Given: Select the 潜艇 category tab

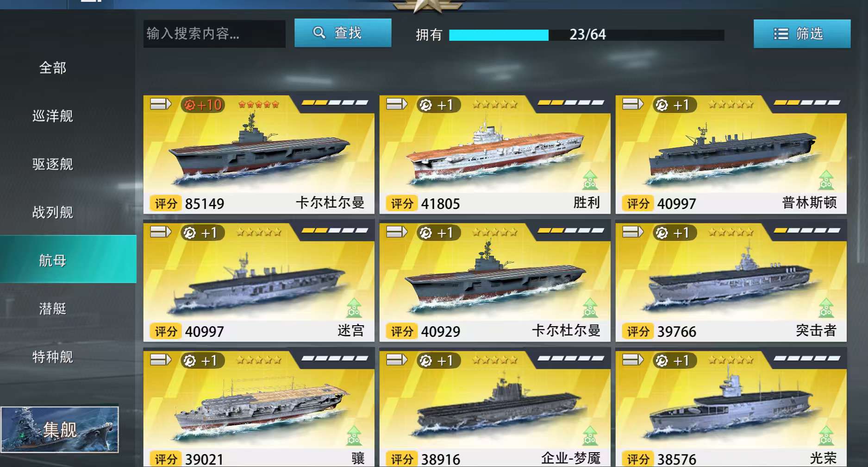Looking at the screenshot, I should [53, 309].
